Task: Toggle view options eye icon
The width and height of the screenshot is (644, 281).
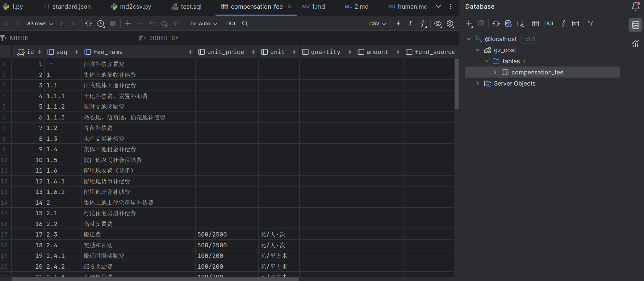Action: pyautogui.click(x=438, y=23)
